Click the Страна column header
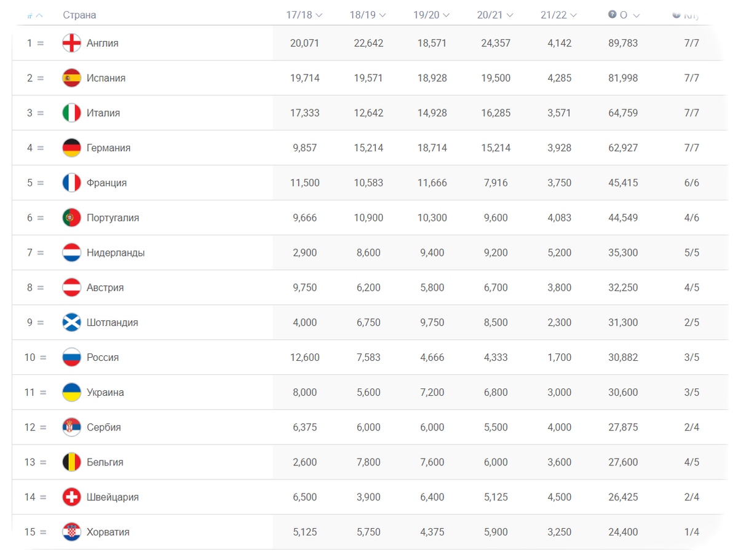 (79, 15)
